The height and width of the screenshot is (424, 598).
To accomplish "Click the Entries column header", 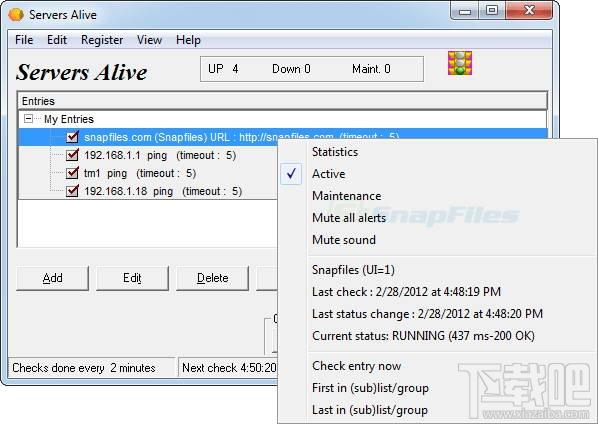I will click(283, 101).
